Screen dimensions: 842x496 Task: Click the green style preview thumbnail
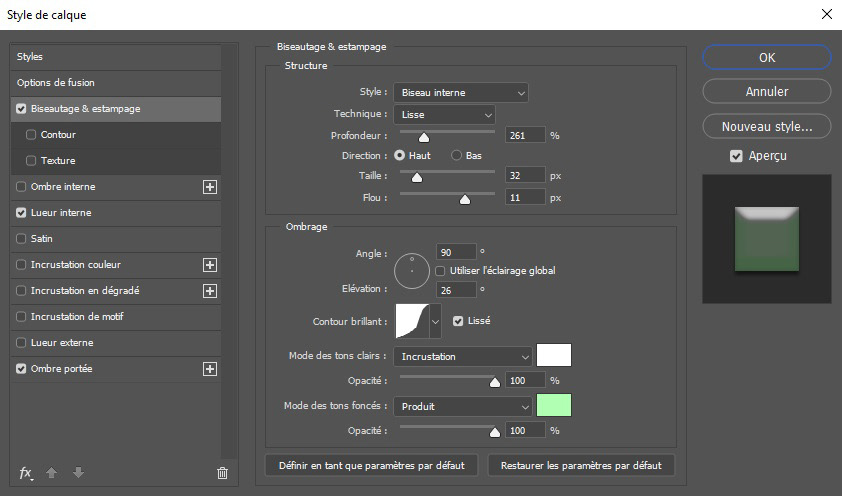click(x=766, y=239)
